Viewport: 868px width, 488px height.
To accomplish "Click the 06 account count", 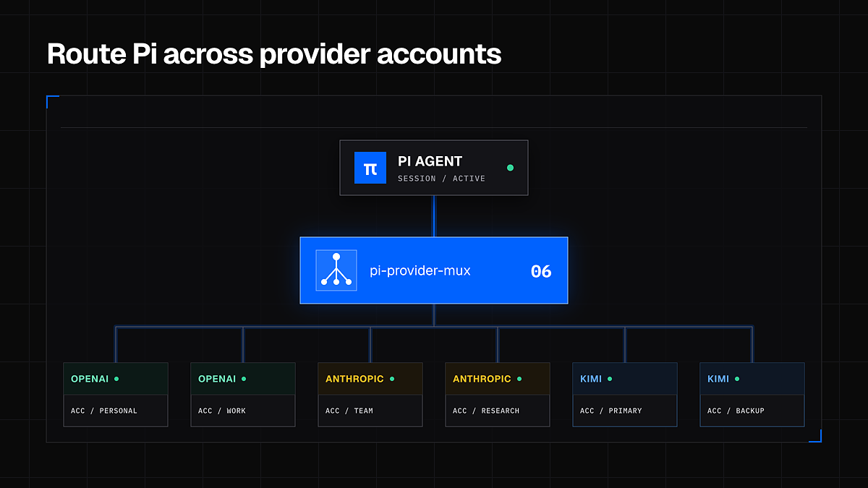I will [541, 271].
